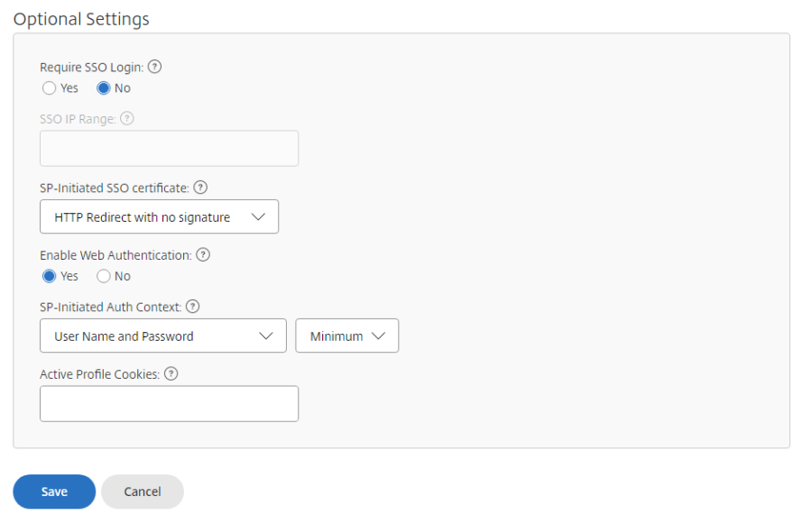The height and width of the screenshot is (515, 812).
Task: View help tooltip for Active Profile Cookies
Action: 171,373
